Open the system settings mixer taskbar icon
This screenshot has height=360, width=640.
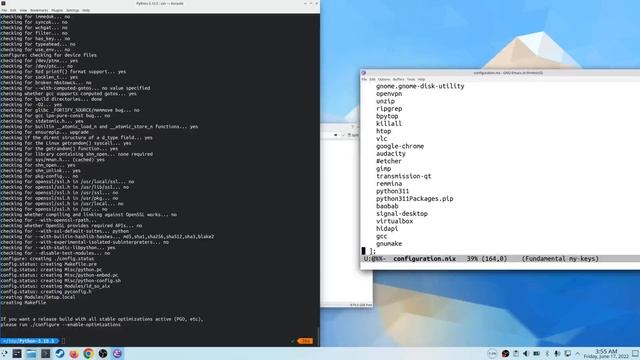[x=17, y=353]
